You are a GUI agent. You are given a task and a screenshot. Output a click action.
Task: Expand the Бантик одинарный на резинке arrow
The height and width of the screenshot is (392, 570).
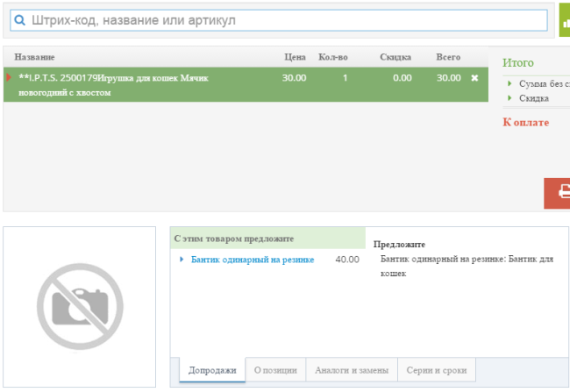[182, 260]
